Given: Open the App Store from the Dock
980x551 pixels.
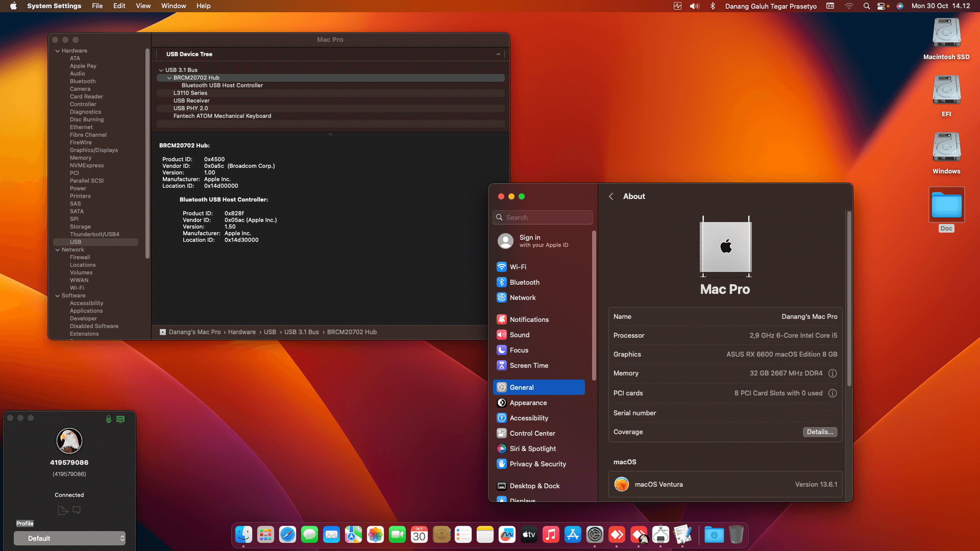Looking at the screenshot, I should point(573,535).
